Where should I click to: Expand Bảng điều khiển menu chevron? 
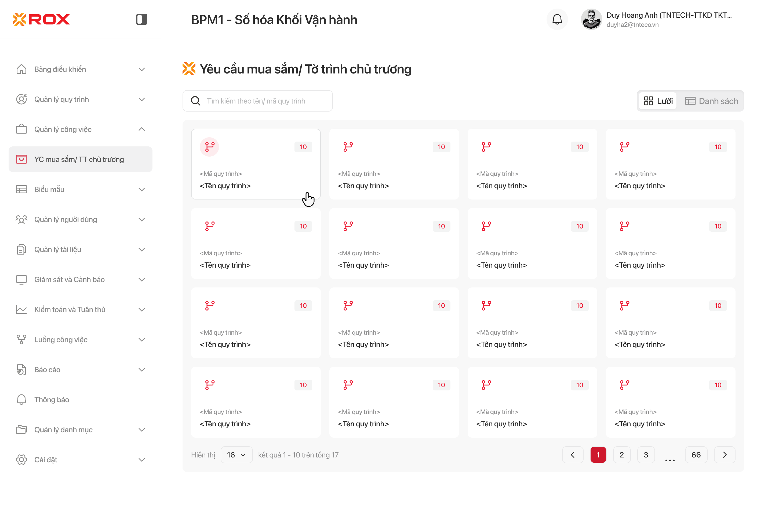coord(141,69)
